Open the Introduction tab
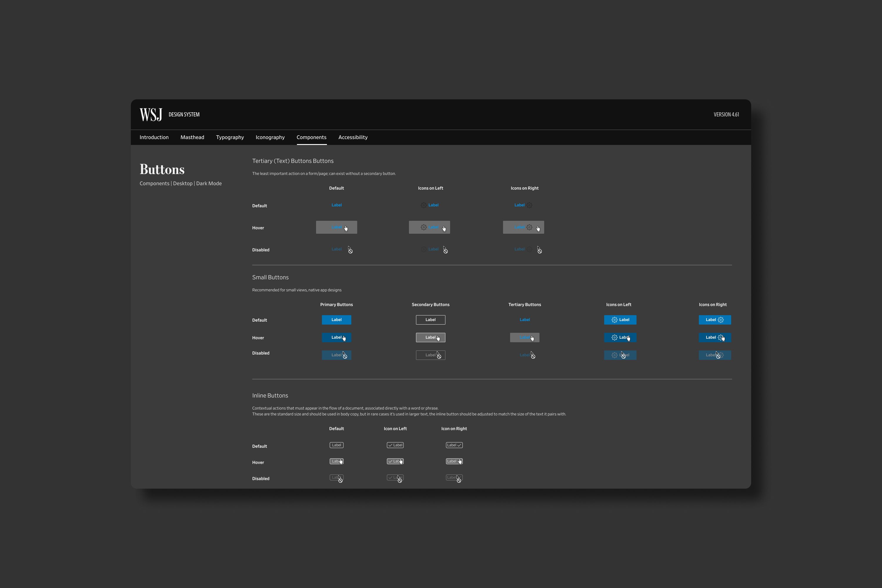Image resolution: width=882 pixels, height=588 pixels. click(154, 137)
